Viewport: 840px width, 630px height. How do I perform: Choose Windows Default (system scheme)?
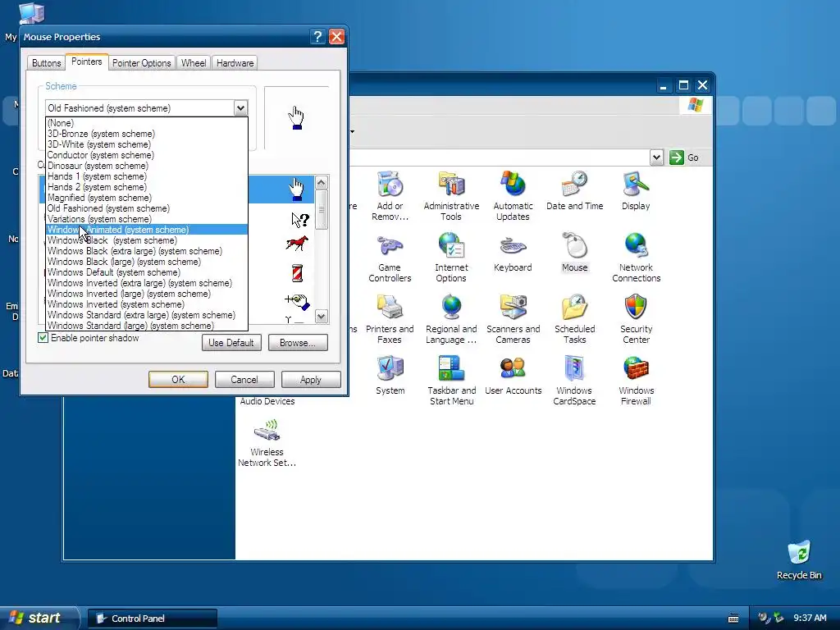click(146, 272)
